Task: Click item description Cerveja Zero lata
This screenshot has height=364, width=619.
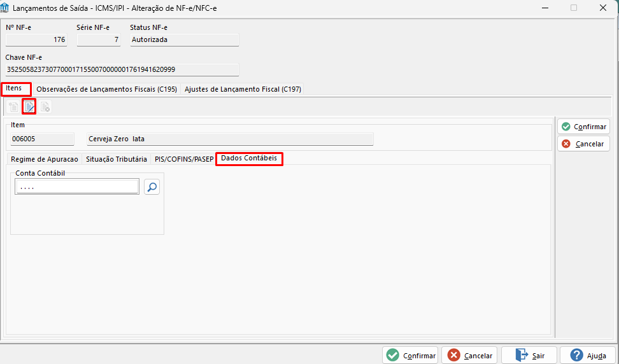Action: tap(230, 139)
